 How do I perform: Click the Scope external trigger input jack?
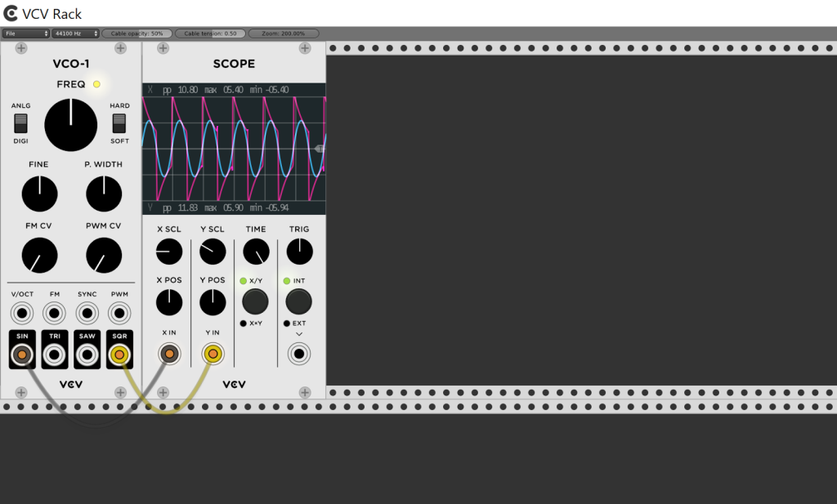[x=299, y=354]
